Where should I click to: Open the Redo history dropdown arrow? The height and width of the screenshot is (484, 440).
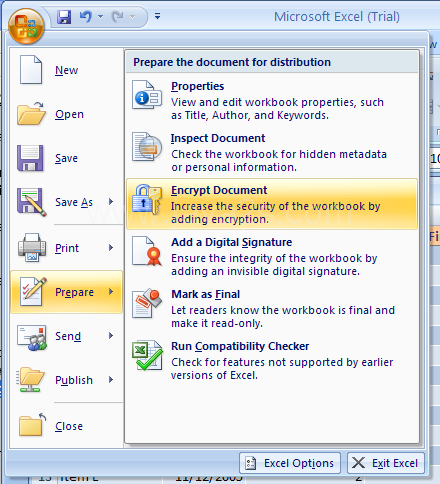[x=132, y=16]
